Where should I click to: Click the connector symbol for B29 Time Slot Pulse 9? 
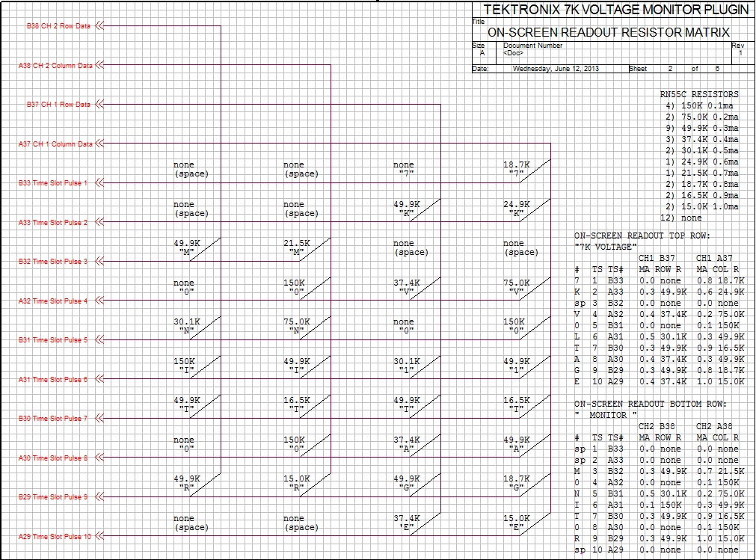click(x=99, y=497)
